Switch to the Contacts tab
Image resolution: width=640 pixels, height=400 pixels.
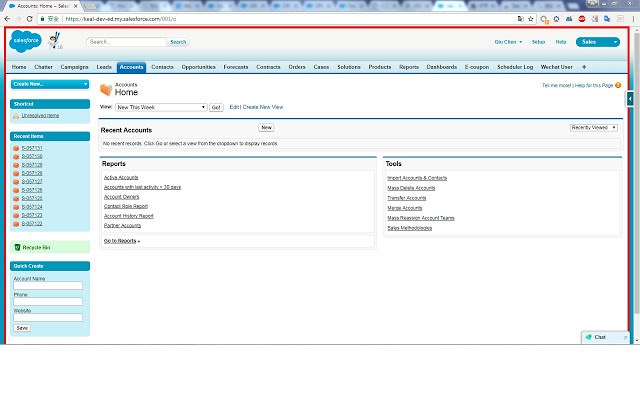(x=162, y=67)
